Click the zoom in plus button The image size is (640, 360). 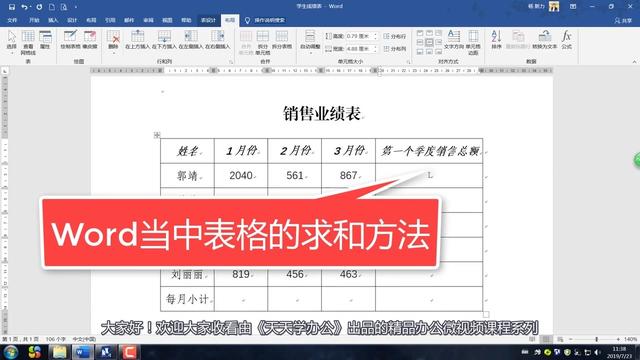(618, 339)
